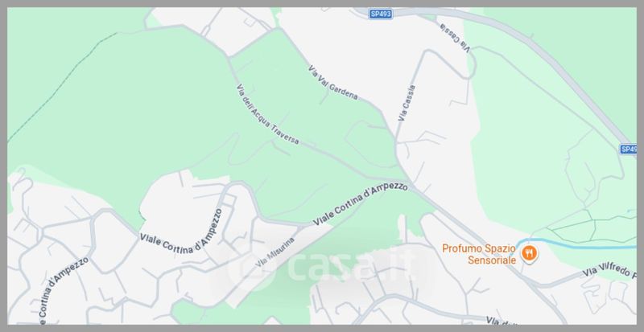Click the orange restaurant pin icon
The image size is (644, 332).
[x=530, y=253]
